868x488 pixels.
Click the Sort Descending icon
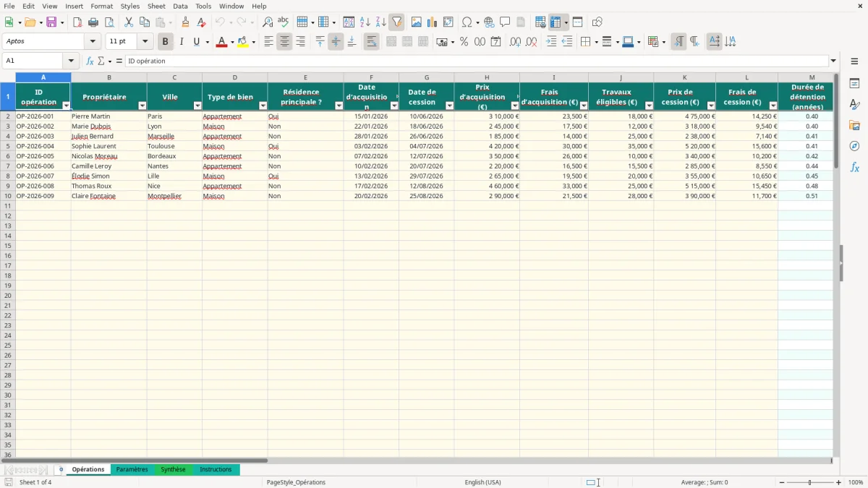tap(381, 22)
